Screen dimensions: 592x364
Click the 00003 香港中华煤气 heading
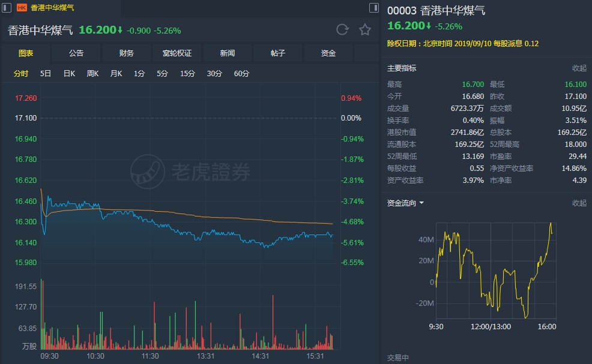tap(436, 11)
